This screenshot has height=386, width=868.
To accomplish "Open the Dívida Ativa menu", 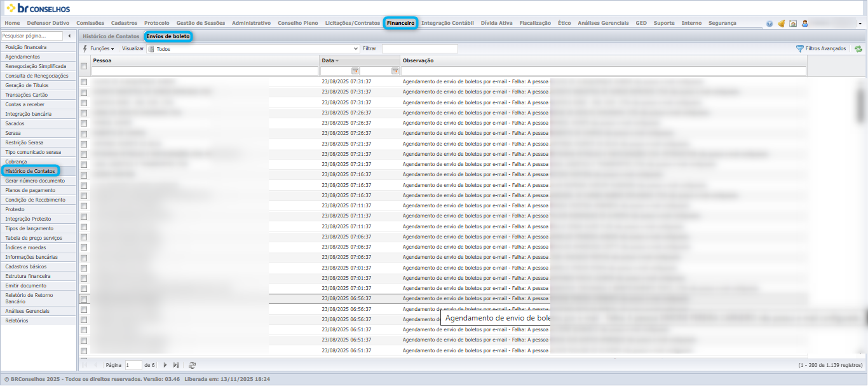I will [496, 23].
